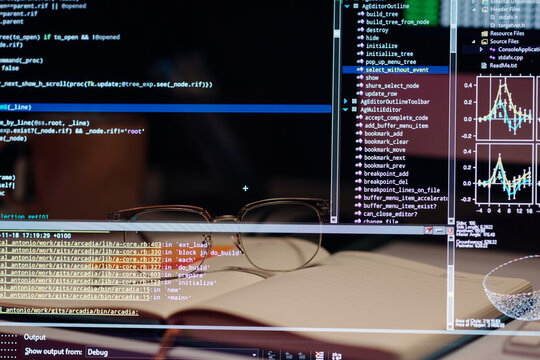The image size is (540, 360).
Task: Click the class icon of AgMultiEditor
Action: [x=354, y=109]
